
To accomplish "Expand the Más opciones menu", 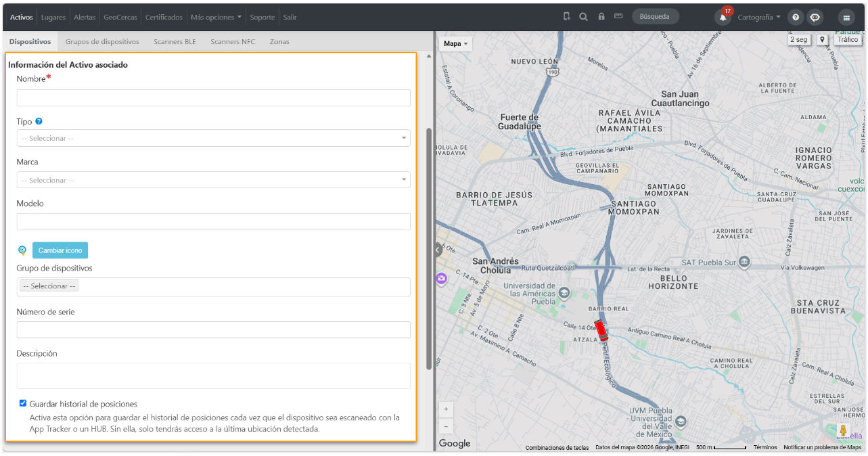I will 216,17.
